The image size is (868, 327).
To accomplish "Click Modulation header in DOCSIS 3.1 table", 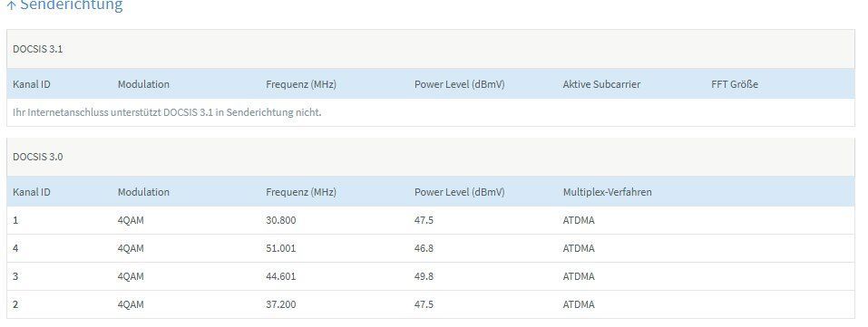I will (143, 84).
